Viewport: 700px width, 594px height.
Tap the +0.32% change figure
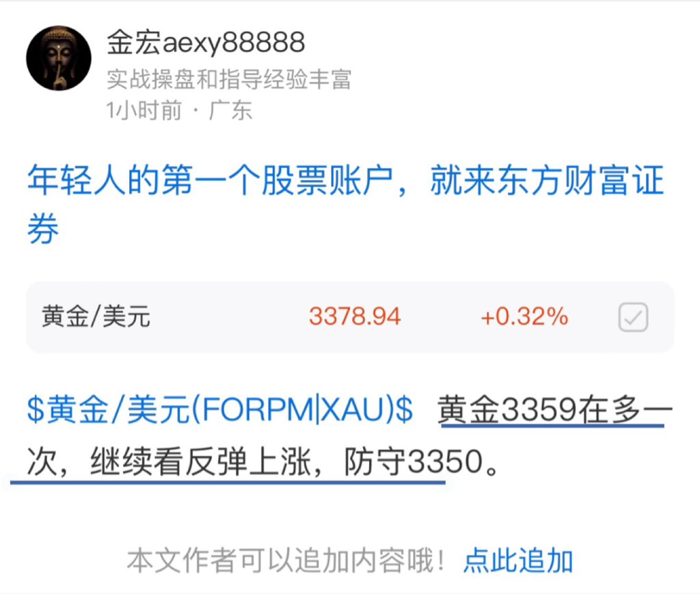524,316
